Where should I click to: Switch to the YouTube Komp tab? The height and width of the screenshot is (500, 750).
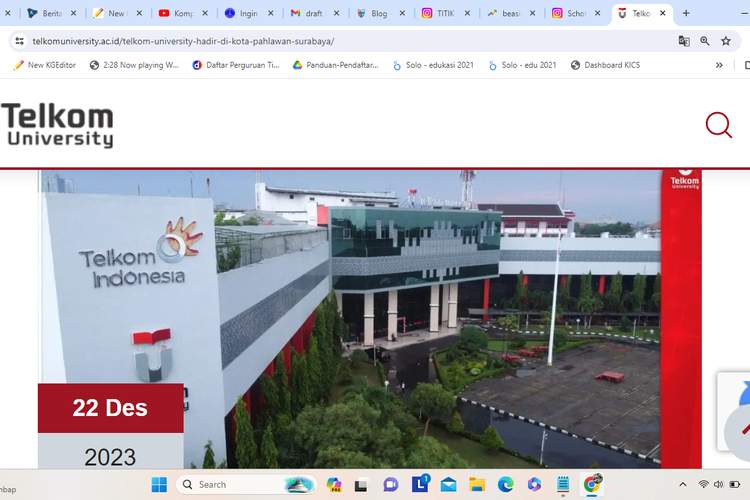click(x=178, y=13)
